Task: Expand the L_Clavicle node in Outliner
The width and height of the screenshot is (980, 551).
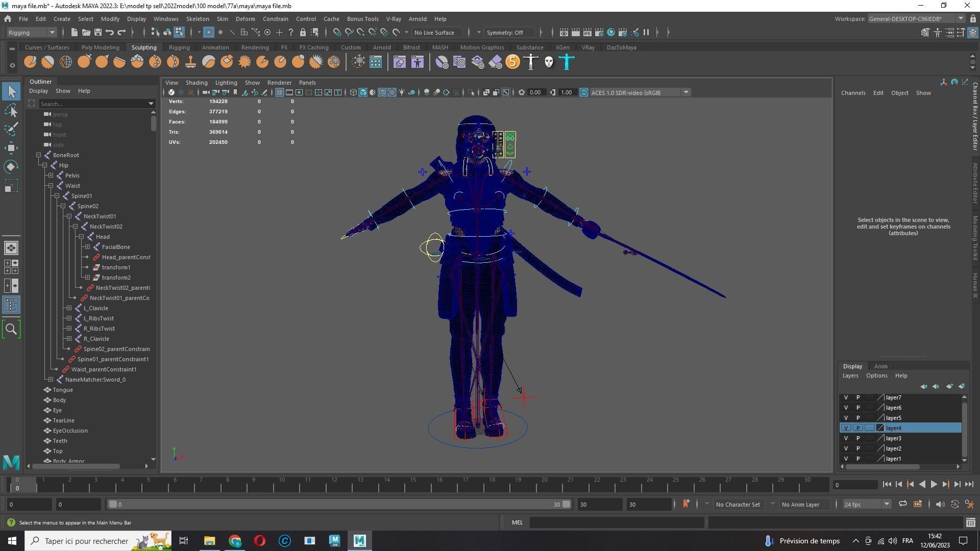Action: point(69,308)
